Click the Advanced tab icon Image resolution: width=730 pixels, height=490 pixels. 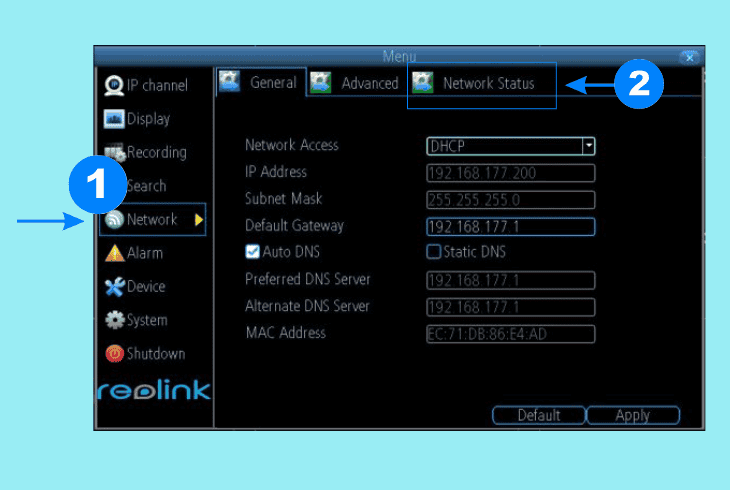(320, 82)
